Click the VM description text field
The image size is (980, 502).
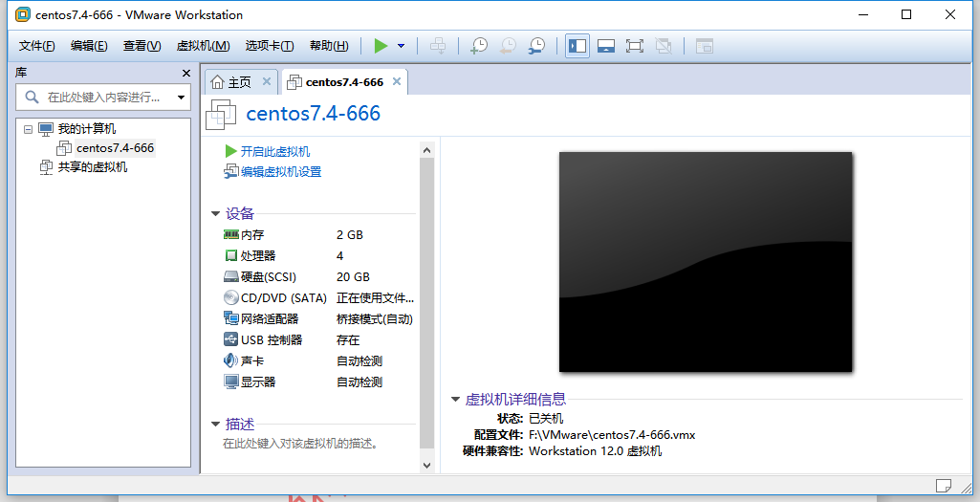300,444
